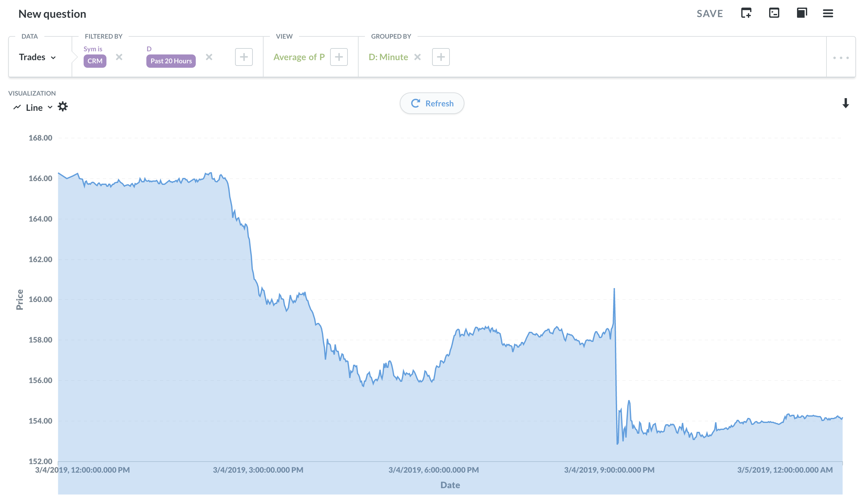Image resolution: width=861 pixels, height=504 pixels.
Task: Open the data reference book icon
Action: point(801,13)
